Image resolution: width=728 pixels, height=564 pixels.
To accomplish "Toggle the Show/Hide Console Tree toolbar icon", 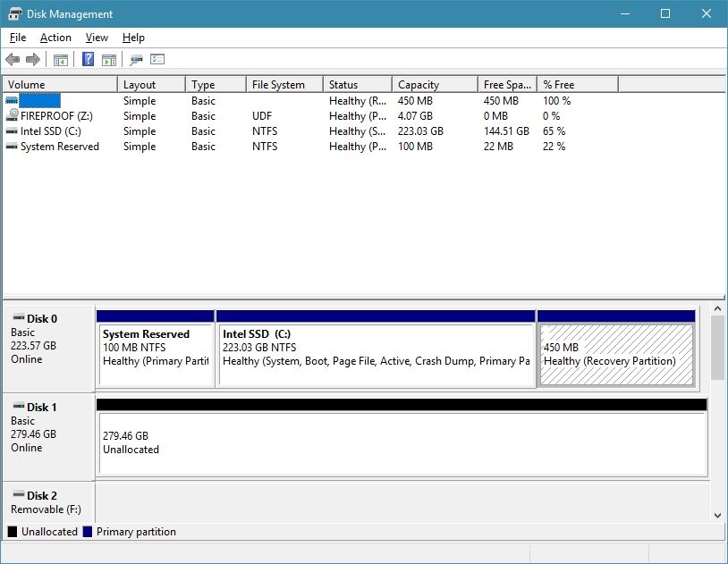I will pos(60,59).
